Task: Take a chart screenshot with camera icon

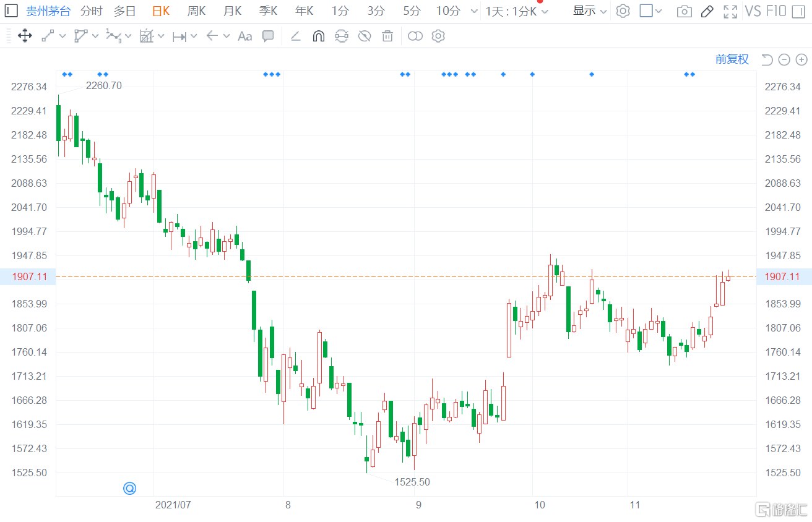Action: (684, 11)
